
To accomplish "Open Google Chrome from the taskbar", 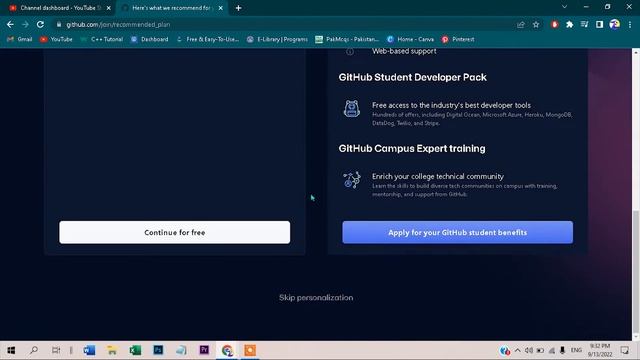I will coord(227,350).
